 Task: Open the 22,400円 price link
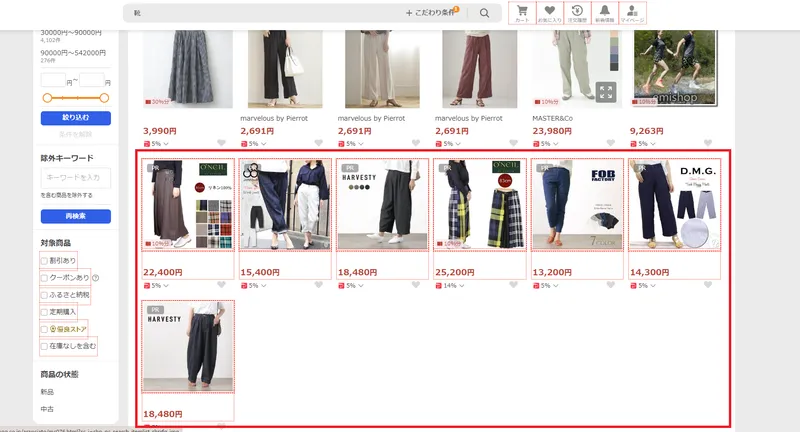[x=162, y=272]
